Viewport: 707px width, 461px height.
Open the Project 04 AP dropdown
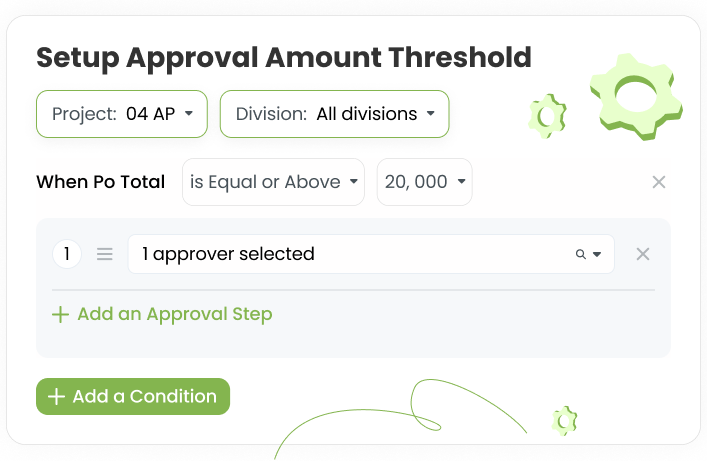pos(122,114)
